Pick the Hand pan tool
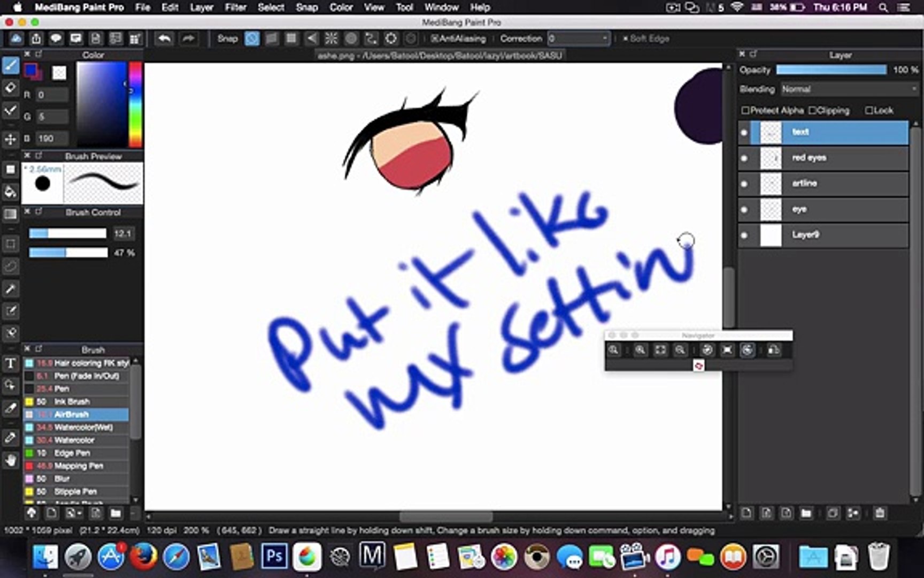Screen dimensions: 924x578 (x=10, y=460)
